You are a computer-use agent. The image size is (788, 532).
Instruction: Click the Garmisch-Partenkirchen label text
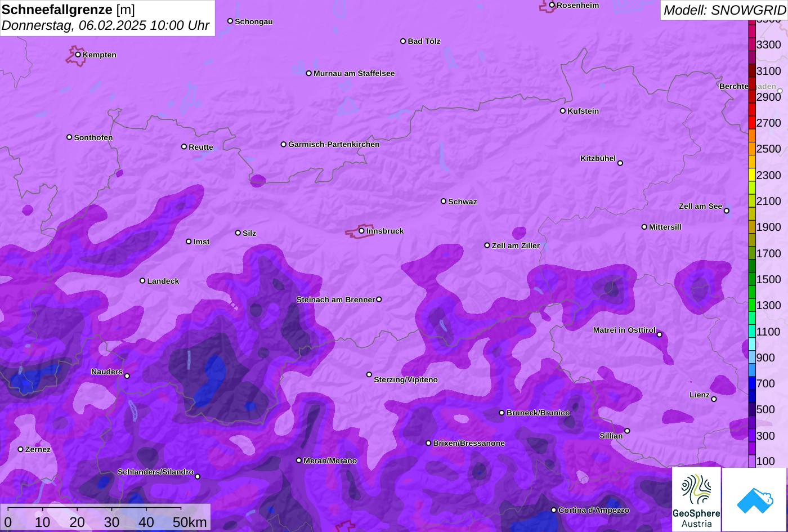334,145
